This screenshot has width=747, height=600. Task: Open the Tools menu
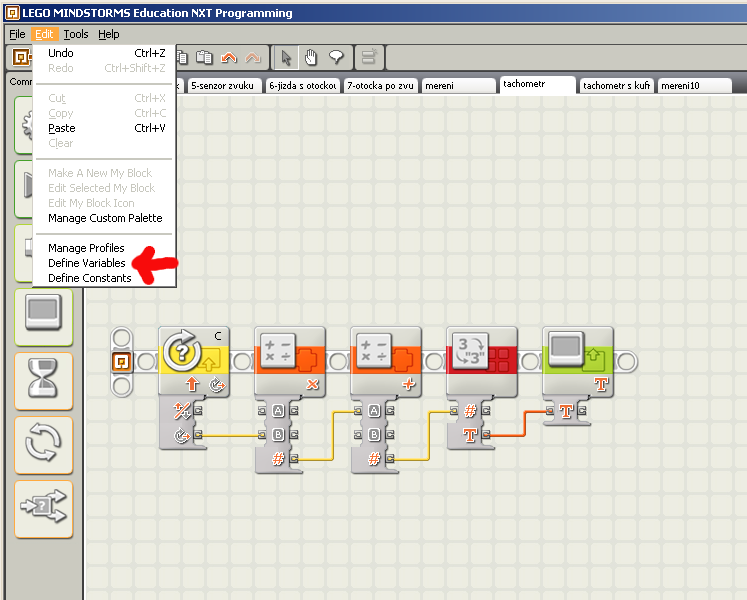tap(76, 34)
